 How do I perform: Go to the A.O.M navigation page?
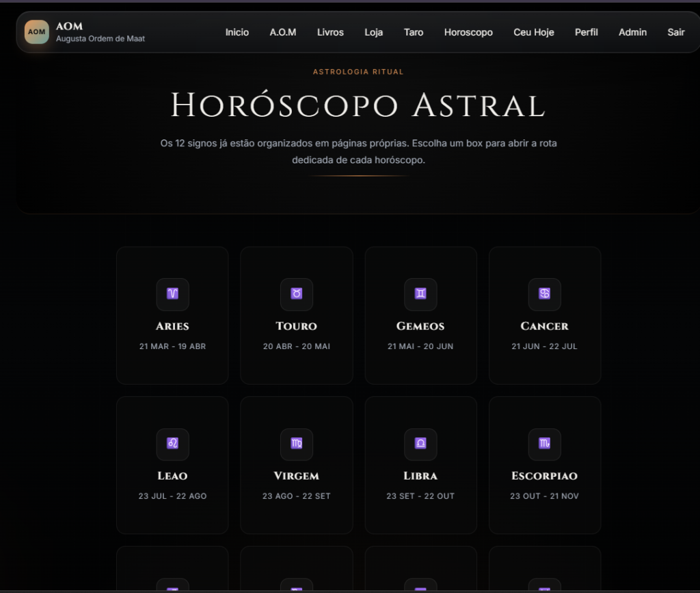point(283,32)
